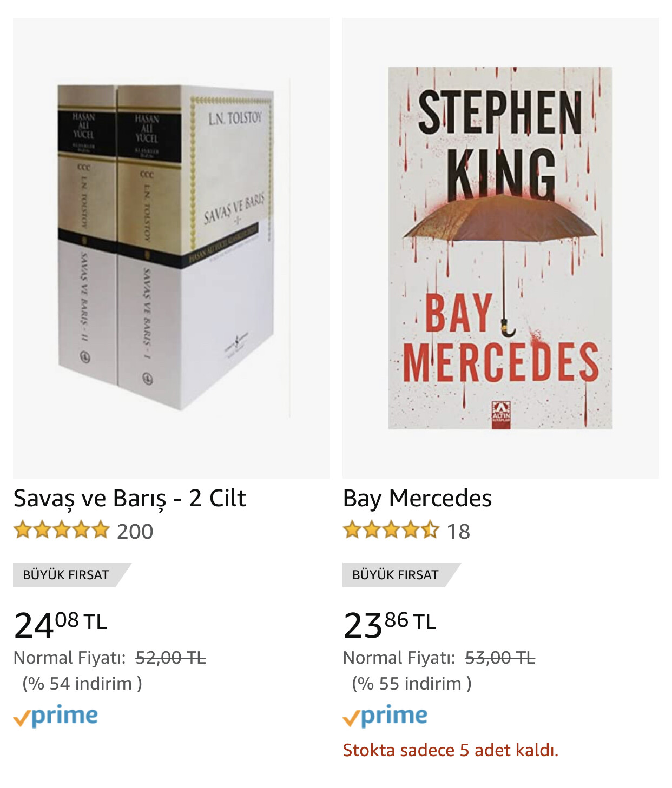Open the 200 reviews count link
Screen dimensions: 672x788
click(x=135, y=532)
